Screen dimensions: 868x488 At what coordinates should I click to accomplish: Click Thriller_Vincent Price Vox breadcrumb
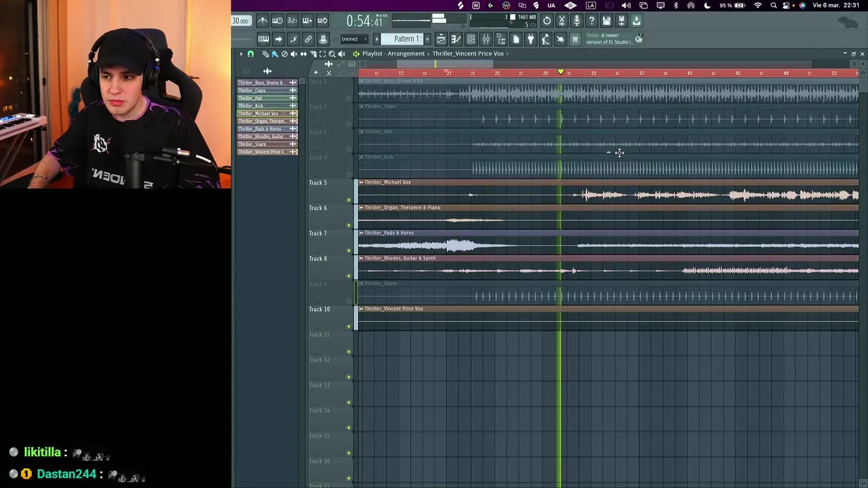468,54
